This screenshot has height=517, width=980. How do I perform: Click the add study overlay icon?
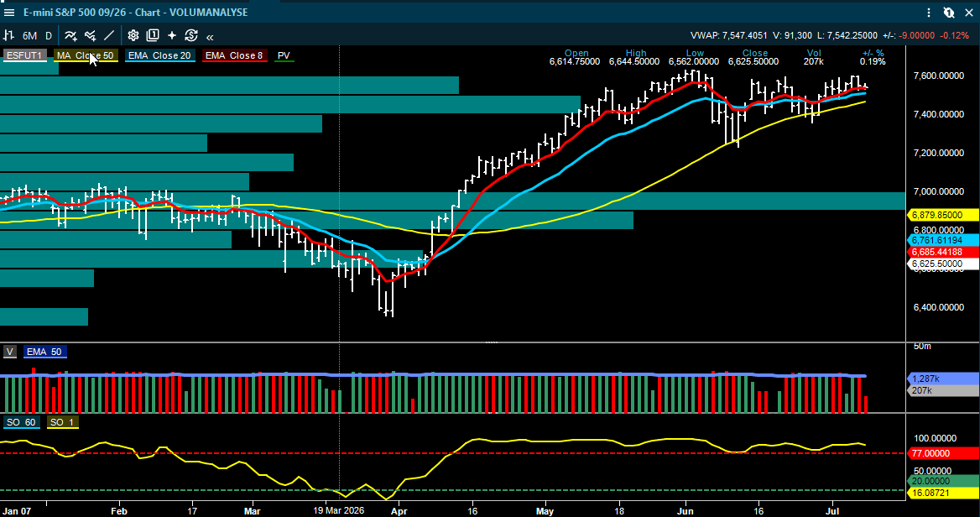tap(90, 35)
